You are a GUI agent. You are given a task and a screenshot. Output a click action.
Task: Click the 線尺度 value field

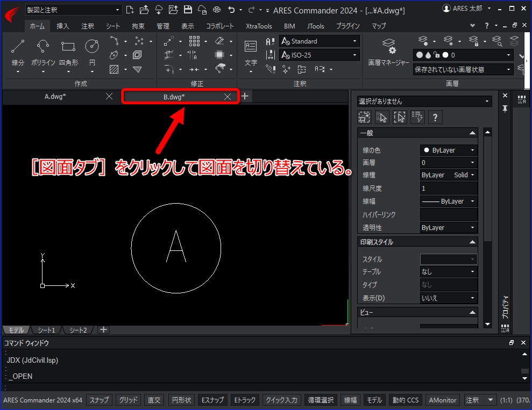[x=449, y=189]
